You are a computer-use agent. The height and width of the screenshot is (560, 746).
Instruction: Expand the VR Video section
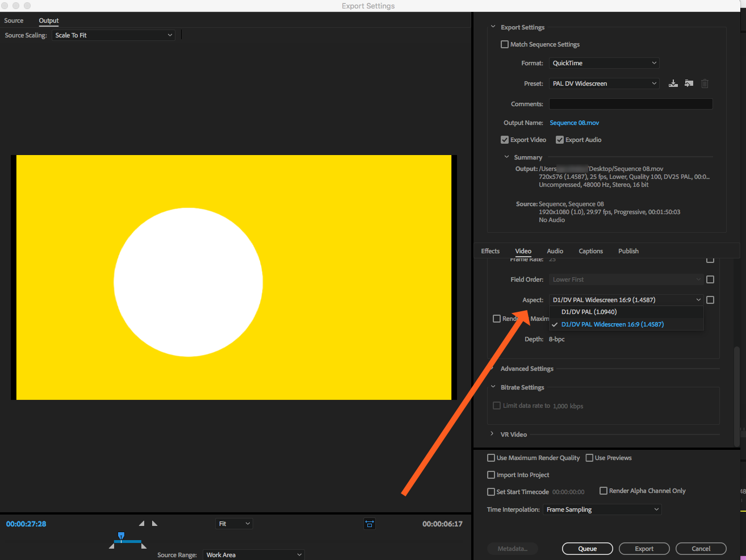(x=492, y=434)
